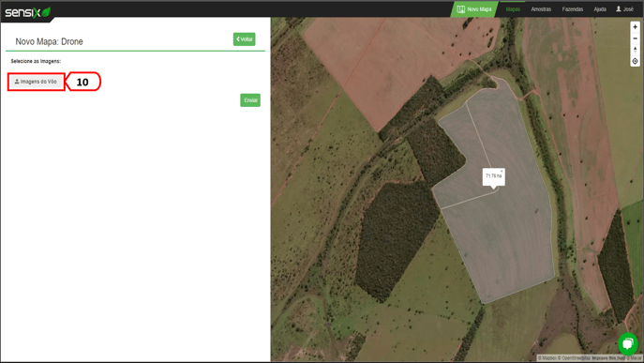This screenshot has width=644, height=363.
Task: Go to Fazendas section
Action: pos(573,9)
